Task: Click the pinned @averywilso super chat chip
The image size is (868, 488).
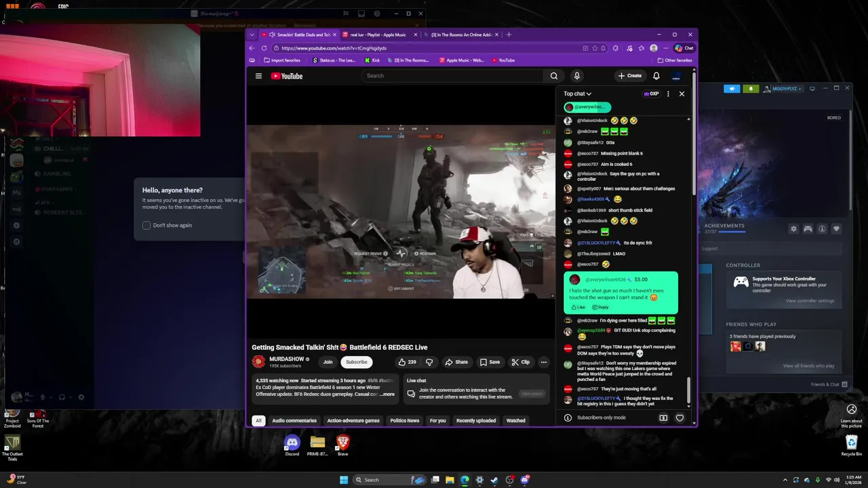Action: point(587,107)
